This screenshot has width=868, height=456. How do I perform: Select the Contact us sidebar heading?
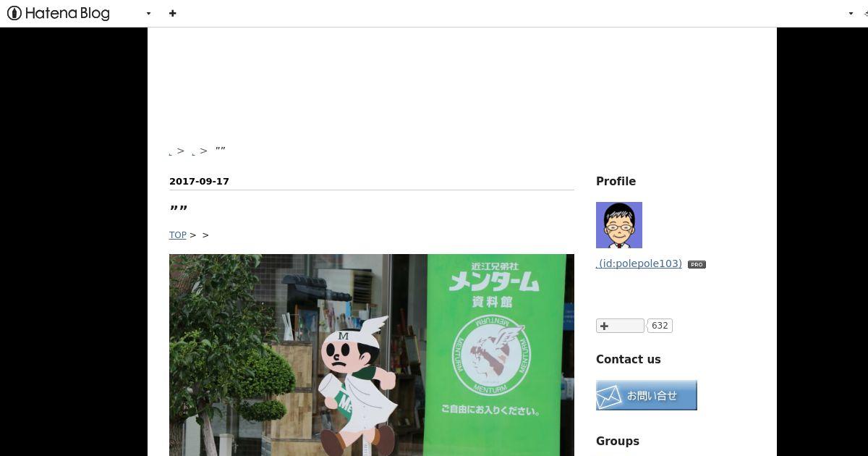pos(628,360)
